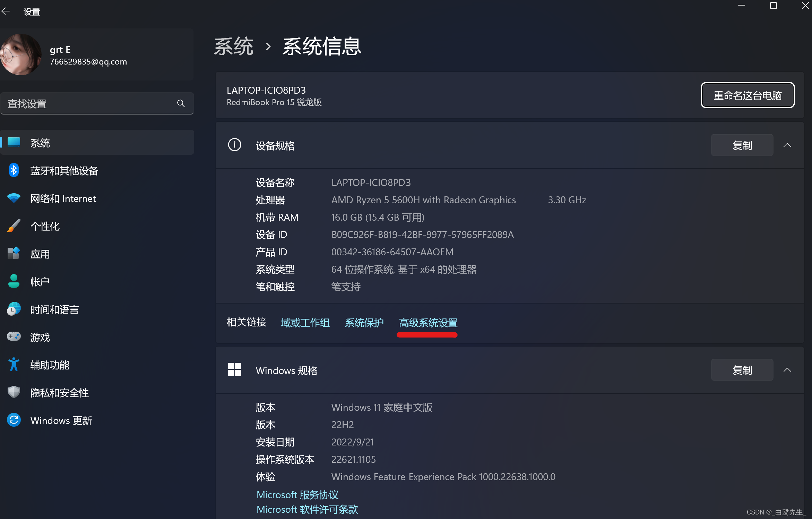Maximize the Settings window
Image resolution: width=812 pixels, height=519 pixels.
point(774,6)
